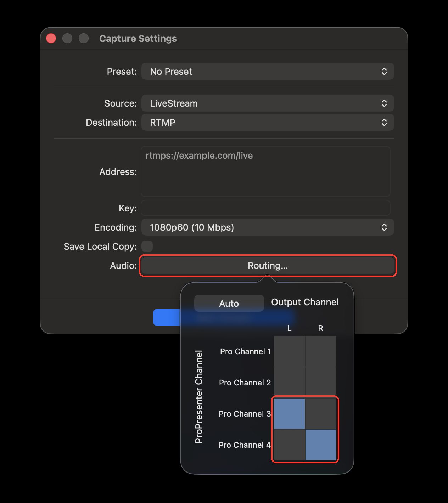Click the Auto button in routing popover
Image resolution: width=448 pixels, height=503 pixels.
[229, 303]
